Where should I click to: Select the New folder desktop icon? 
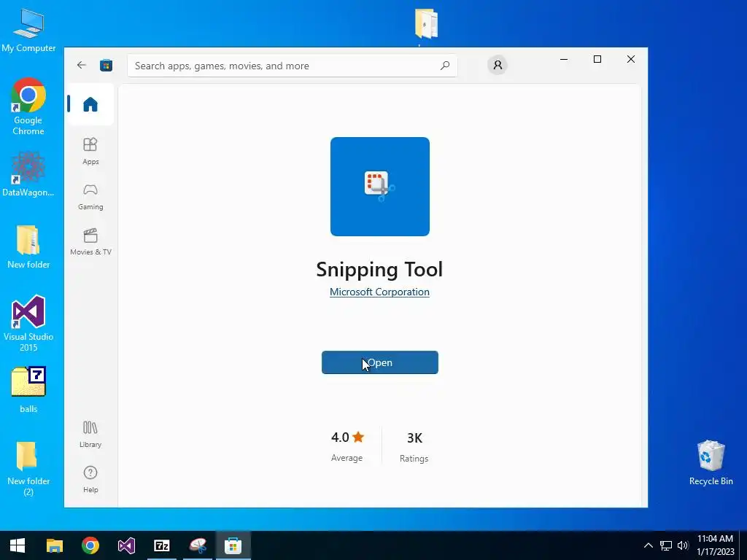[28, 246]
